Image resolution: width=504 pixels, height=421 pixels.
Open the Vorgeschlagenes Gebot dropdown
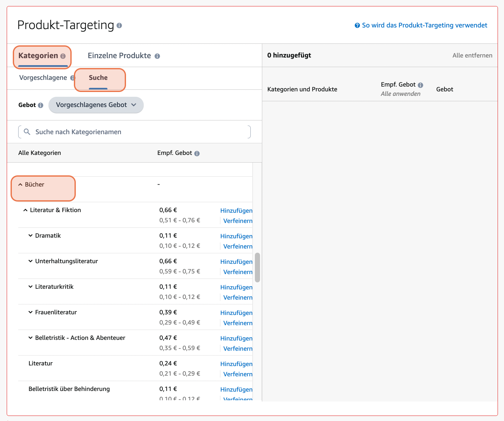96,105
